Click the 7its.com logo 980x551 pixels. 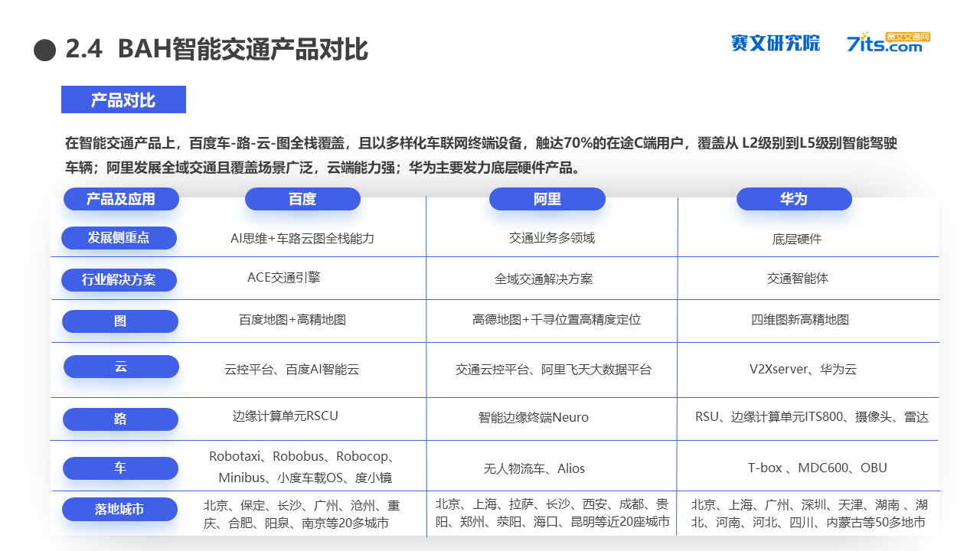click(x=888, y=42)
